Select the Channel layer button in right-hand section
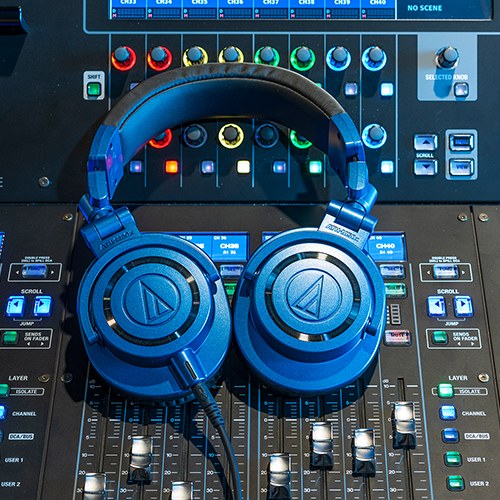 (x=448, y=413)
